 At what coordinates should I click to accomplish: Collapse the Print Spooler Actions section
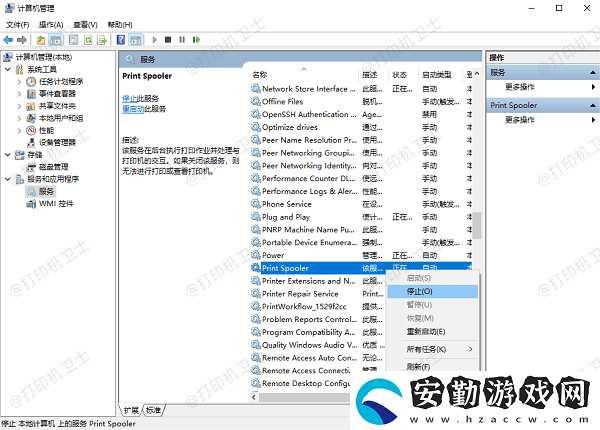pos(593,105)
